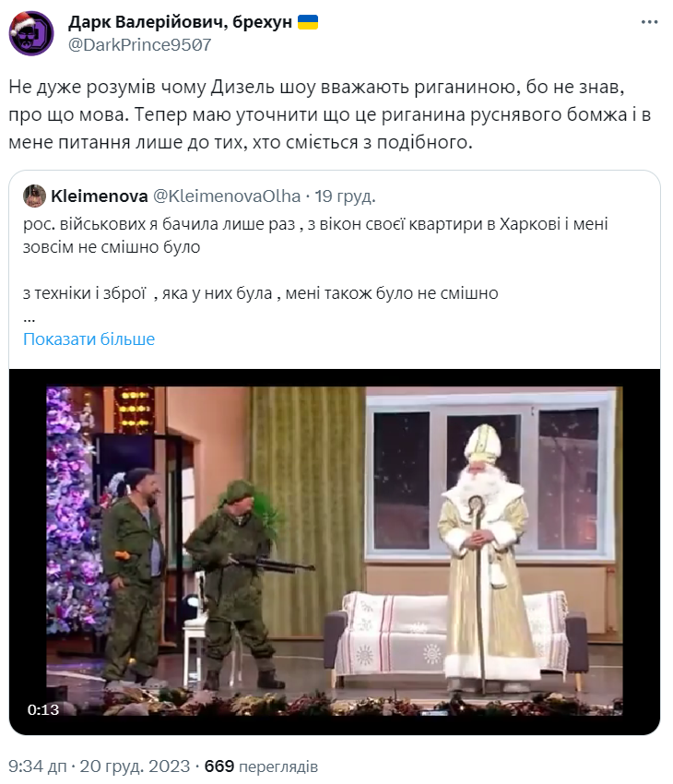
Task: Expand quoted tweet with Показати більше
Action: point(89,339)
